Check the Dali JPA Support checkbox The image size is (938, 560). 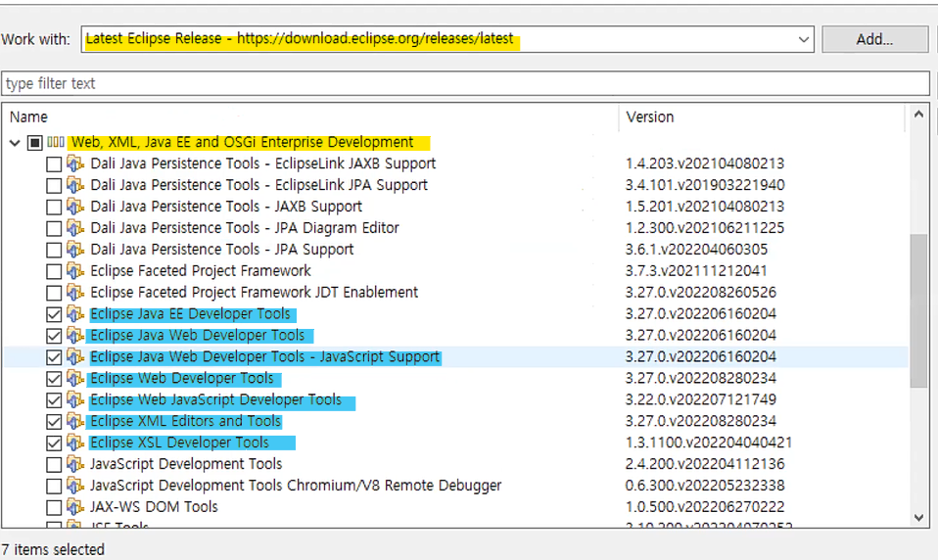[x=54, y=250]
